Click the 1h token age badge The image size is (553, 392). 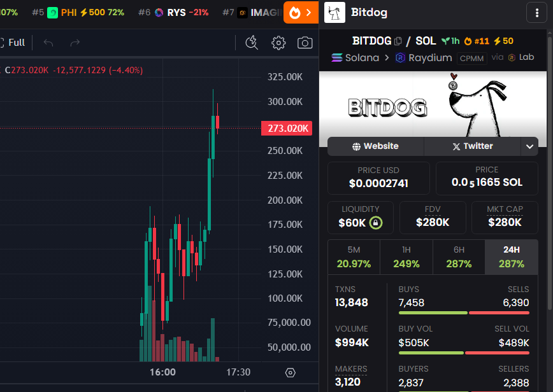click(450, 41)
